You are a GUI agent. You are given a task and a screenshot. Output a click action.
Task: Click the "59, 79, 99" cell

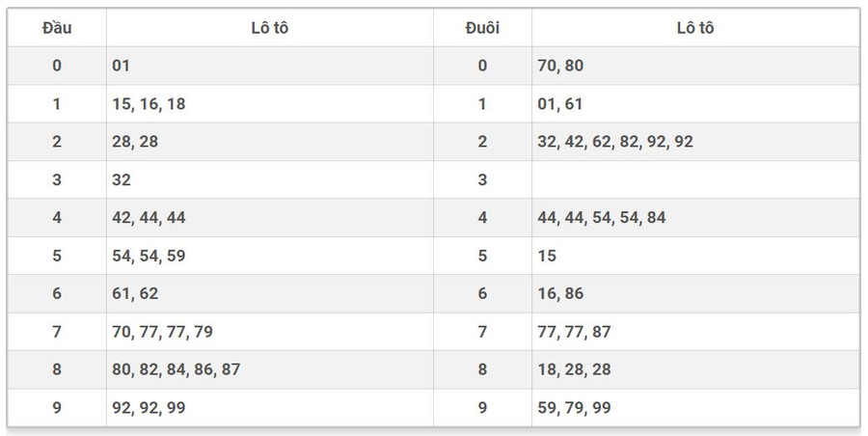574,408
